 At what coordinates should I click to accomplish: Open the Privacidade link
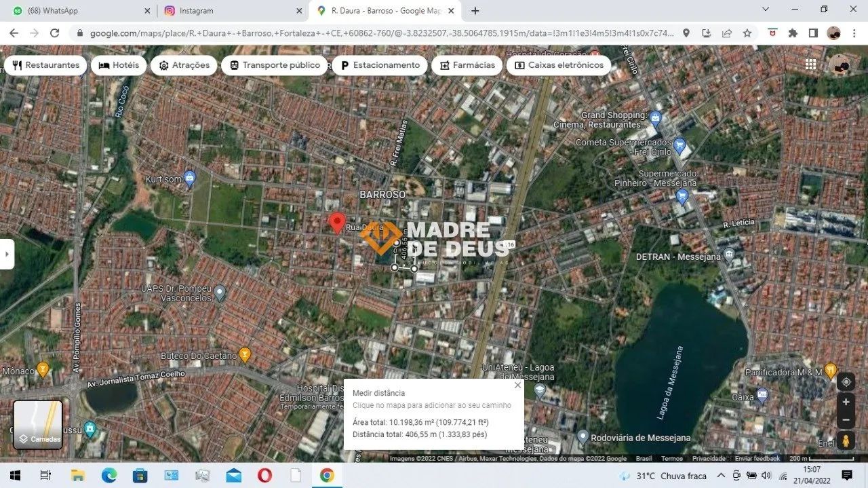point(709,458)
